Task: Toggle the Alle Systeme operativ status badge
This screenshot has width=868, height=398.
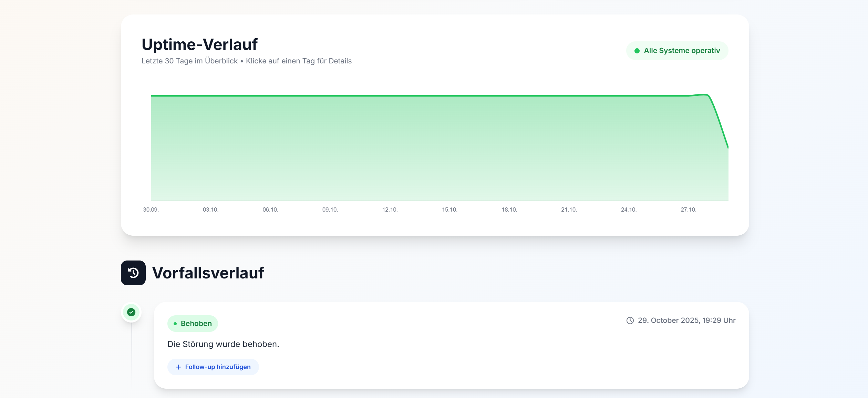Action: [x=677, y=50]
